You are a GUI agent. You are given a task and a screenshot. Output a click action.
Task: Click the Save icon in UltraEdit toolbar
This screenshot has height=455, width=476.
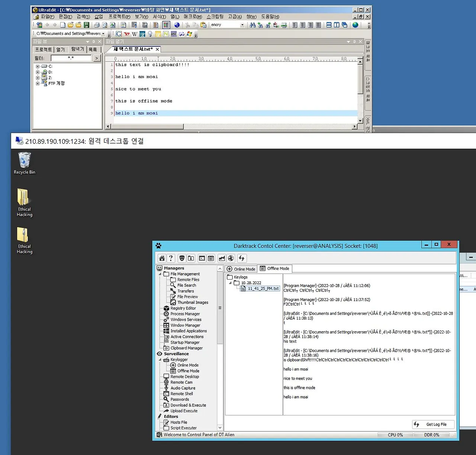(x=86, y=25)
